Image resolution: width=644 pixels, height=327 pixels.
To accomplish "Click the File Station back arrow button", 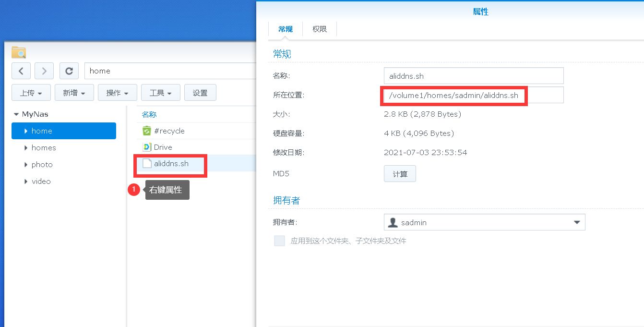I will point(21,71).
